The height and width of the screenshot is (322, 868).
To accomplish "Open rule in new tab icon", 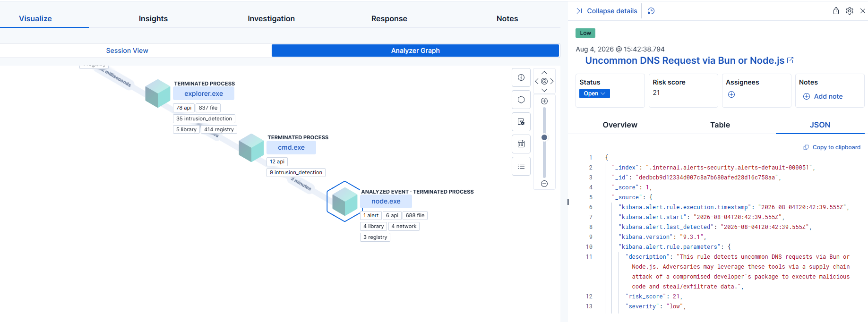I will pyautogui.click(x=791, y=60).
